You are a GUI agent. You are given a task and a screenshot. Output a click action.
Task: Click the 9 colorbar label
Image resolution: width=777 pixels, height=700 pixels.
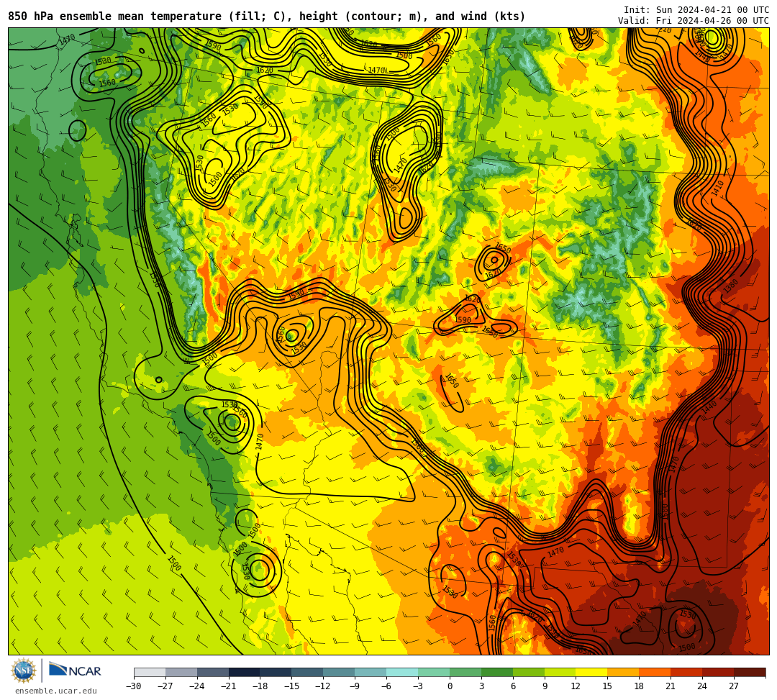pyautogui.click(x=545, y=686)
